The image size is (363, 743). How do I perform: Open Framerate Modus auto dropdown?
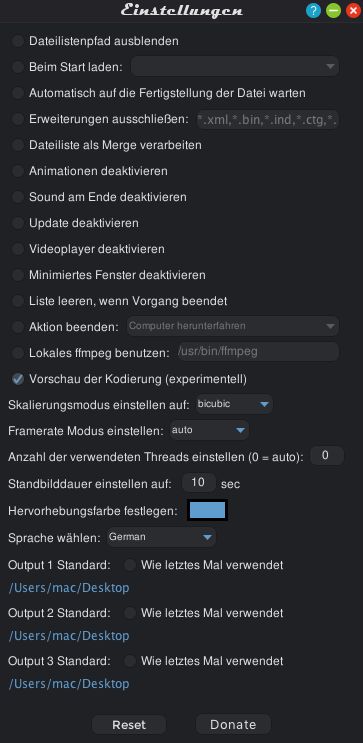click(209, 430)
